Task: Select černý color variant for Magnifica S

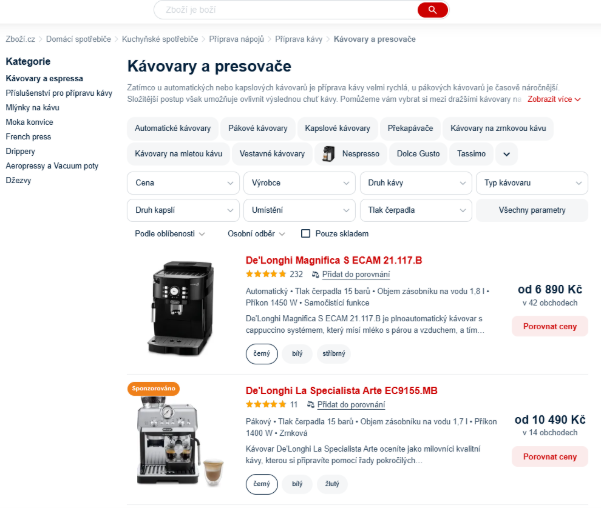Action: tap(261, 353)
